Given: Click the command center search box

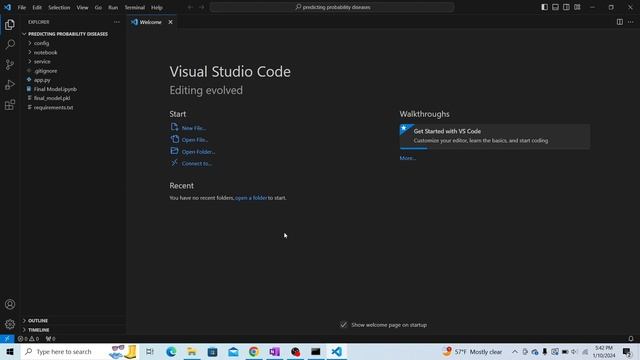Looking at the screenshot, I should pos(332,7).
